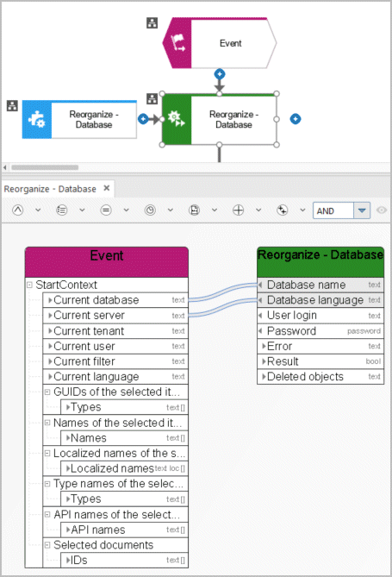Select the magenta Event symbol in the diagram
Screen dimensions: 392x577
[x=220, y=43]
